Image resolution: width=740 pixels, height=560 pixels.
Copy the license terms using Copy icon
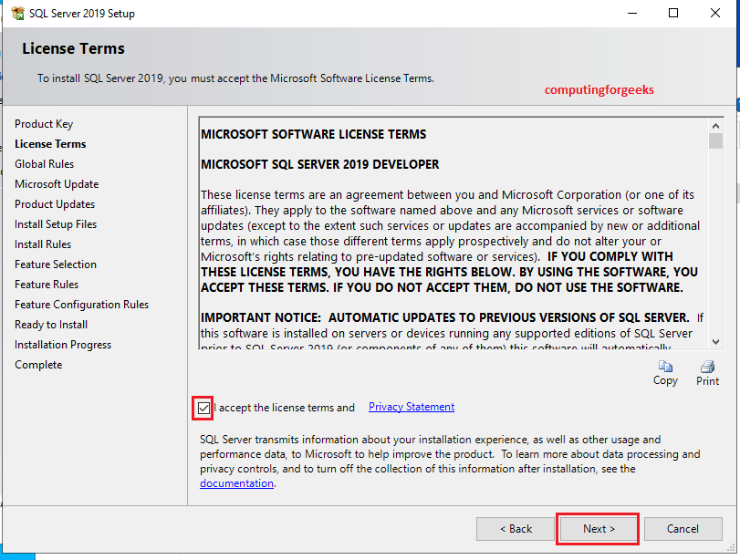pyautogui.click(x=665, y=368)
